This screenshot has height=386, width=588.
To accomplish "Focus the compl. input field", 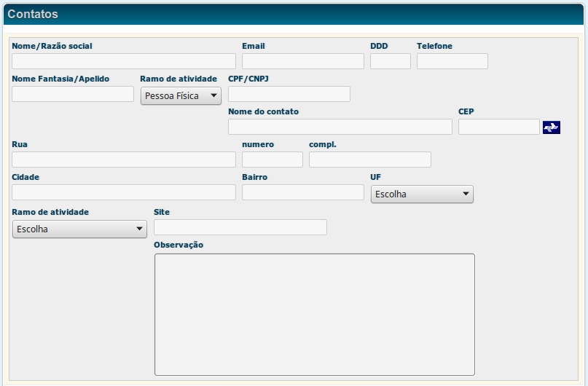I will click(x=369, y=159).
